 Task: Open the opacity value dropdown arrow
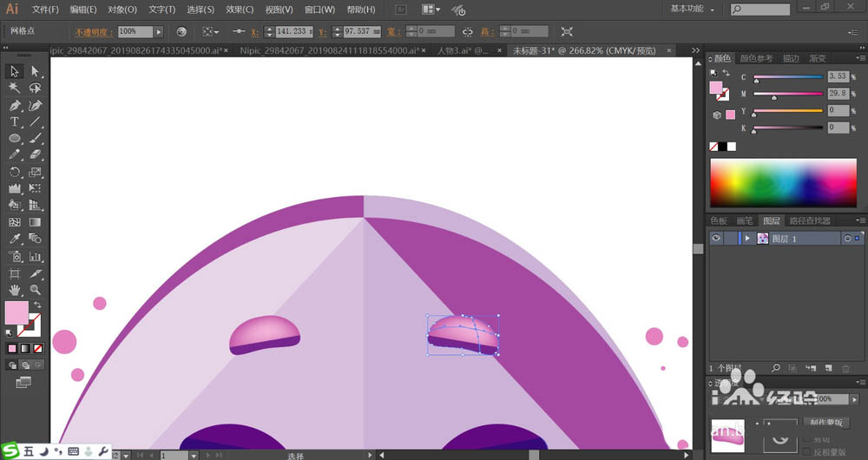point(159,31)
